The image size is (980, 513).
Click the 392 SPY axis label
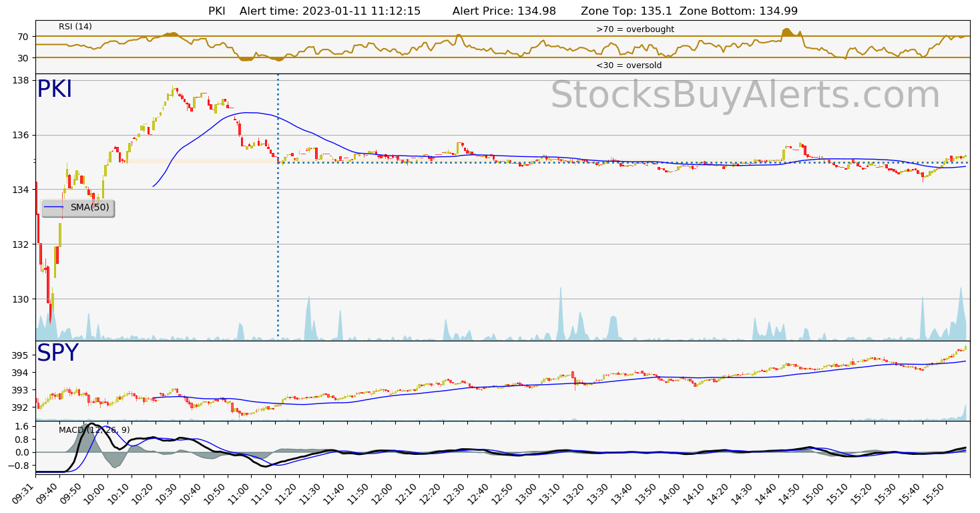(21, 407)
